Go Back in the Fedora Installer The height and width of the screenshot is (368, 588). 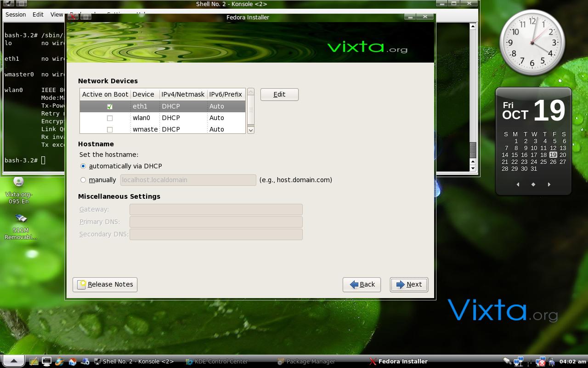point(362,284)
